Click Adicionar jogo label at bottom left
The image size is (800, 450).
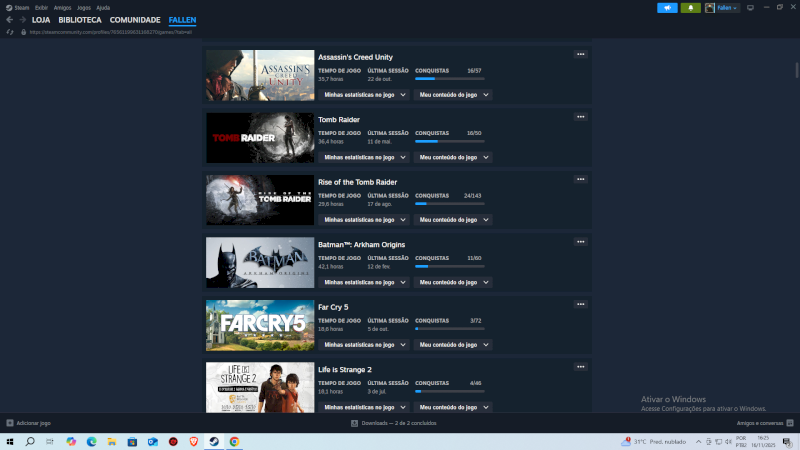click(33, 423)
